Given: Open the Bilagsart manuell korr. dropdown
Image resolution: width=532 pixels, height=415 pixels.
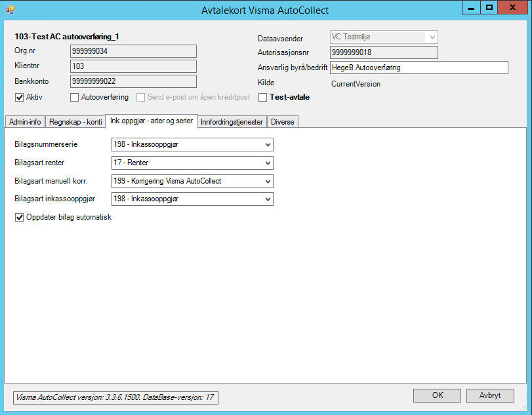Looking at the screenshot, I should coord(192,181).
